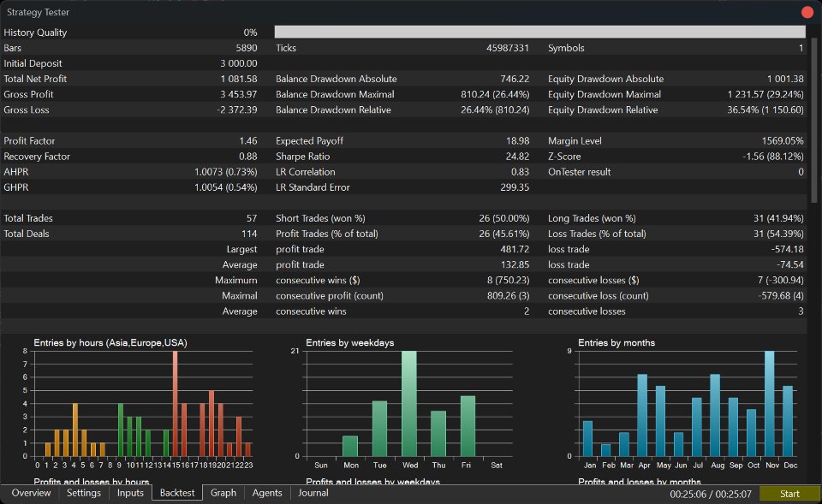
Task: Click the Dec bar in months chart
Action: (788, 421)
